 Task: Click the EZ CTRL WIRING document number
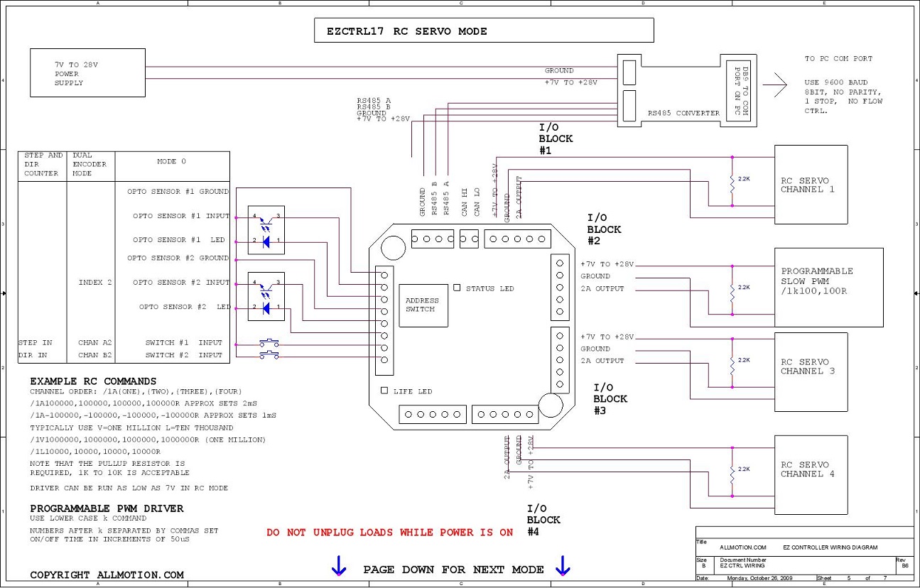[x=742, y=566]
